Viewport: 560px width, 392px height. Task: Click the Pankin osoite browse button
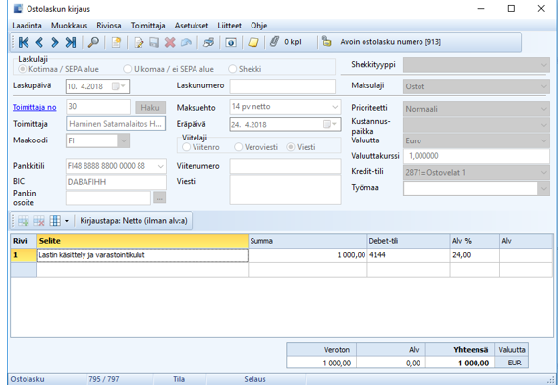tap(159, 197)
